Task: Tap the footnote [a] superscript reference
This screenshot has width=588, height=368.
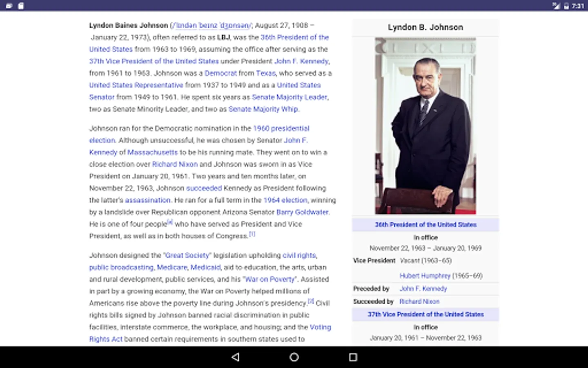Action: [170, 222]
